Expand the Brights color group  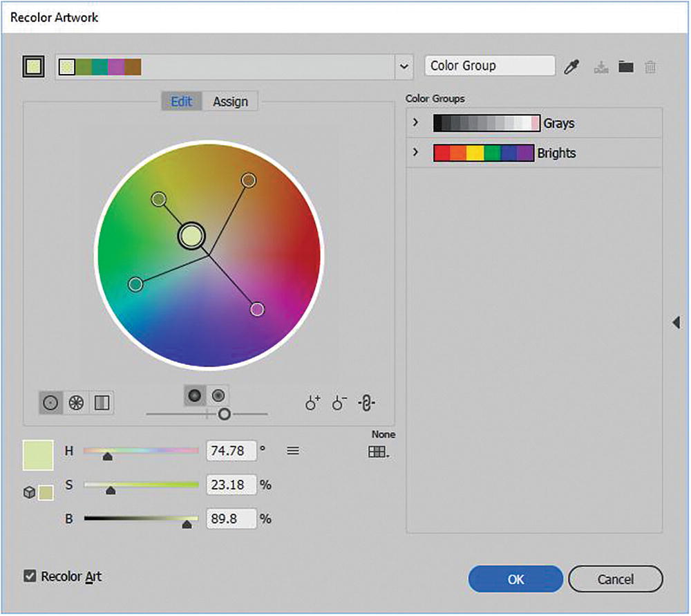pos(415,152)
